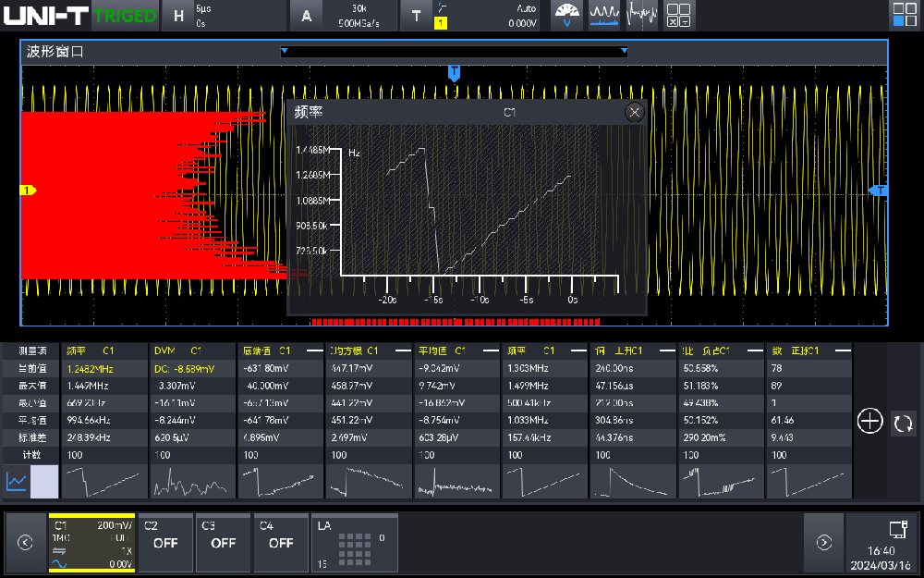Turn on channel C2
Screen dimensions: 924x578
(x=165, y=542)
